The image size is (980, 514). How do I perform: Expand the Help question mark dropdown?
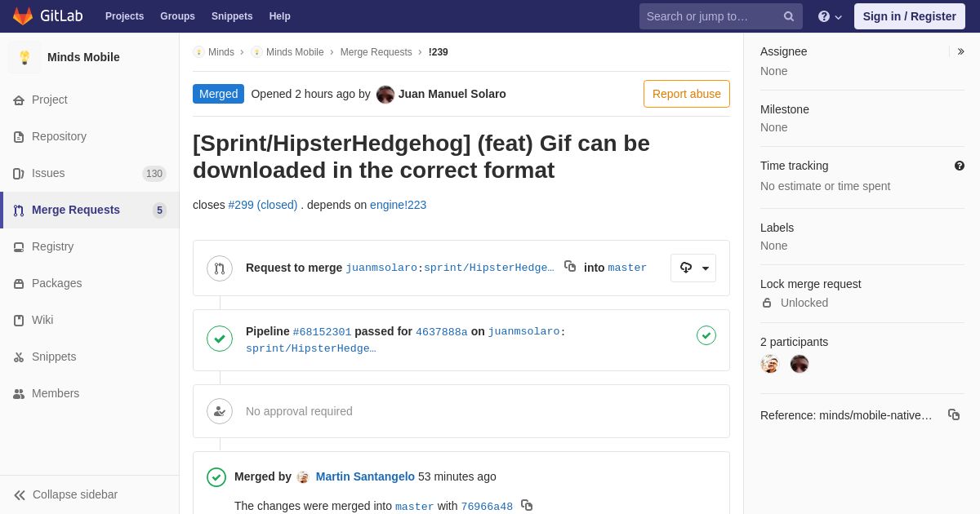tap(830, 16)
